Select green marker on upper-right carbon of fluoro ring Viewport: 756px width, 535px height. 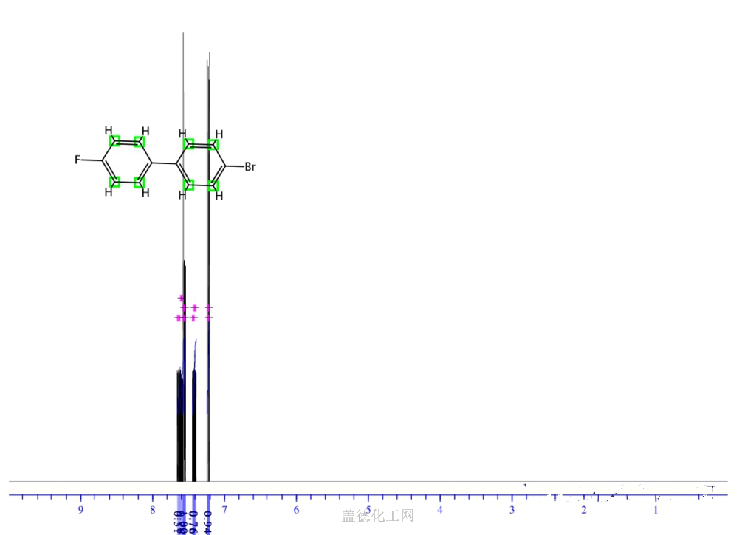[x=140, y=141]
